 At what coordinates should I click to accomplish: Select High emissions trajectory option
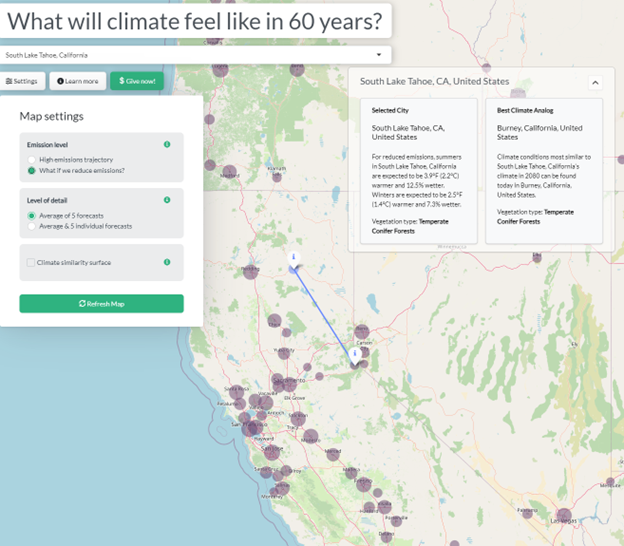(31, 160)
